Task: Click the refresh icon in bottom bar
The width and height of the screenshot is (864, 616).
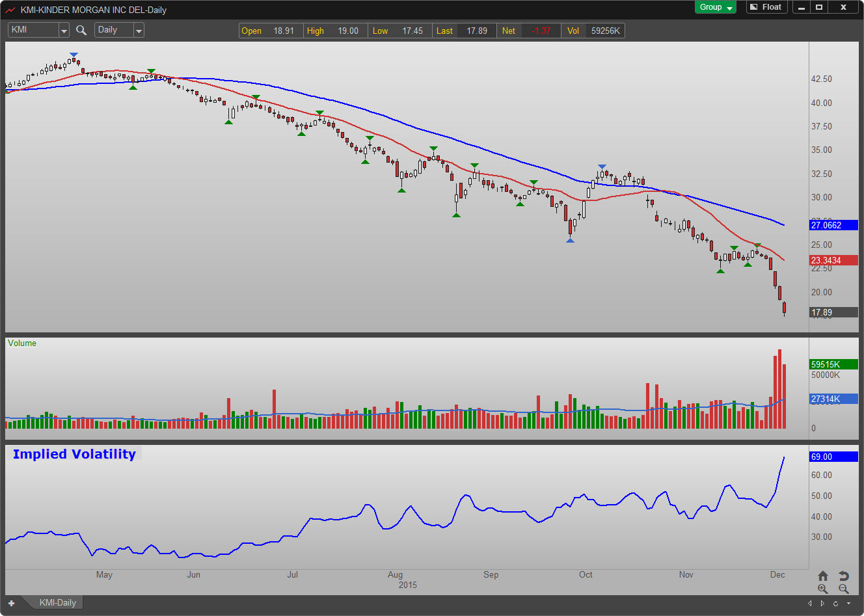Action: point(836,604)
